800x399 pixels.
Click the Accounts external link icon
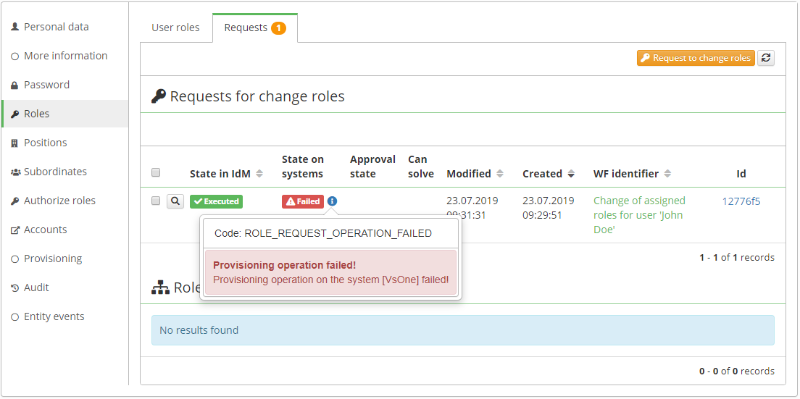pos(15,230)
